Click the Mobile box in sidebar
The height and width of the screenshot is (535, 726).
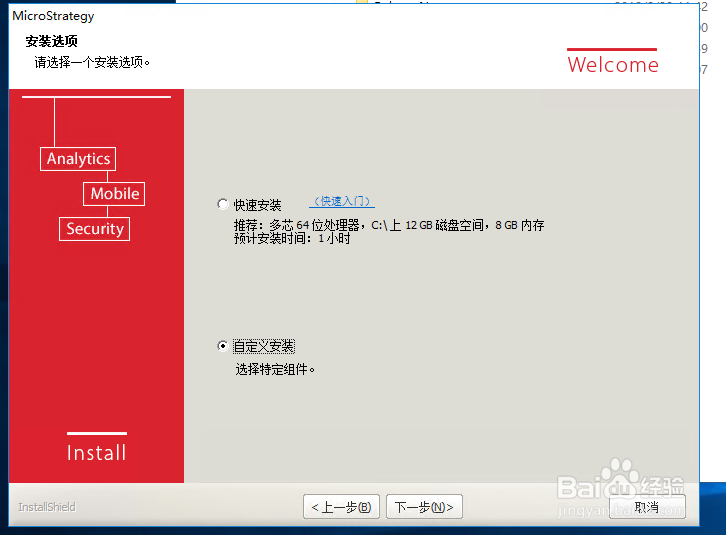click(114, 194)
